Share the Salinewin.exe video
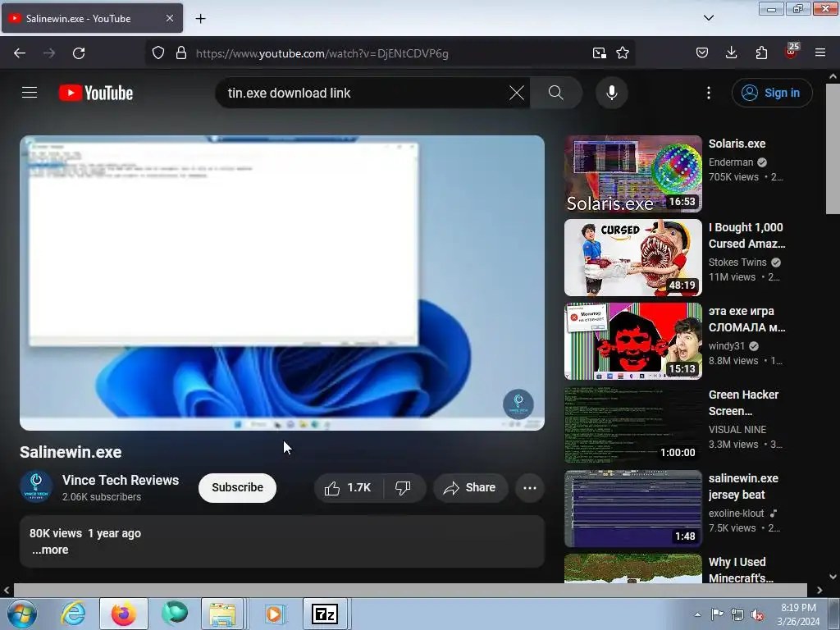 470,487
